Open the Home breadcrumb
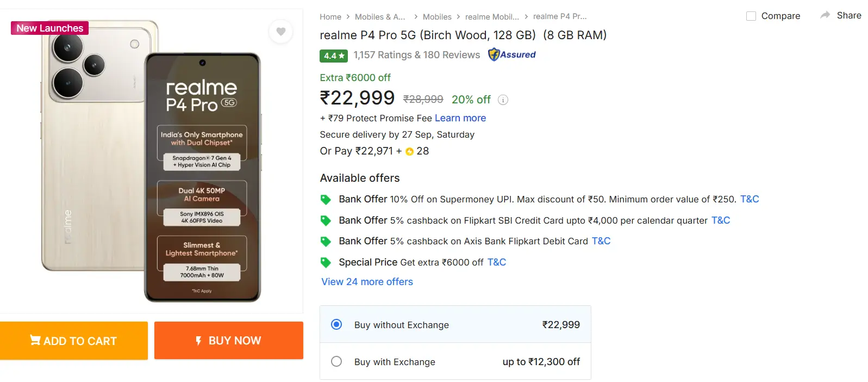Image resolution: width=868 pixels, height=382 pixels. (x=330, y=17)
